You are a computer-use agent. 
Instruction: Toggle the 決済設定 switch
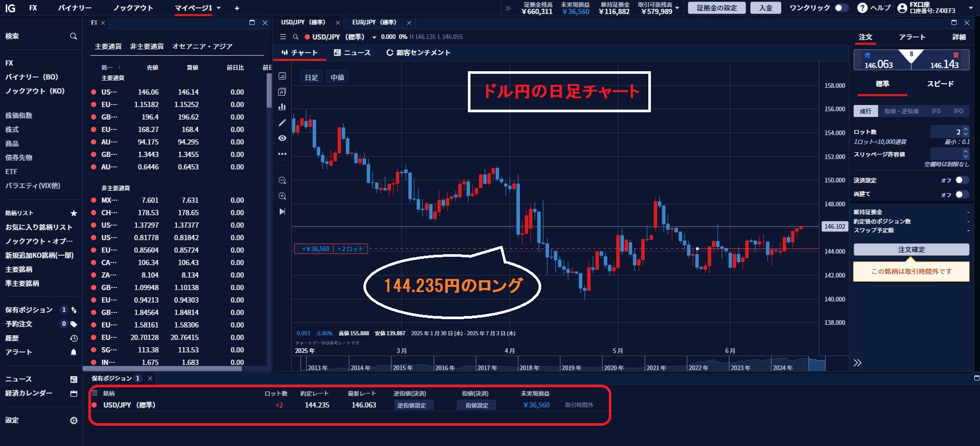(x=962, y=180)
